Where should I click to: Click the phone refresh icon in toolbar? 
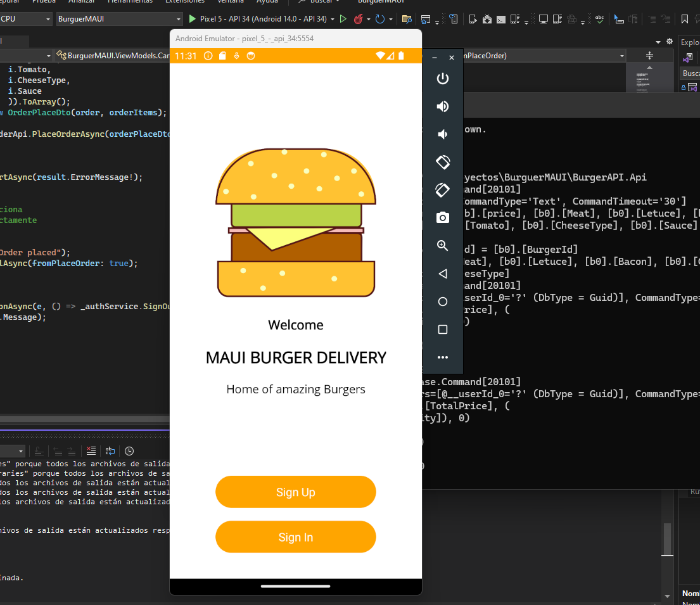(454, 19)
